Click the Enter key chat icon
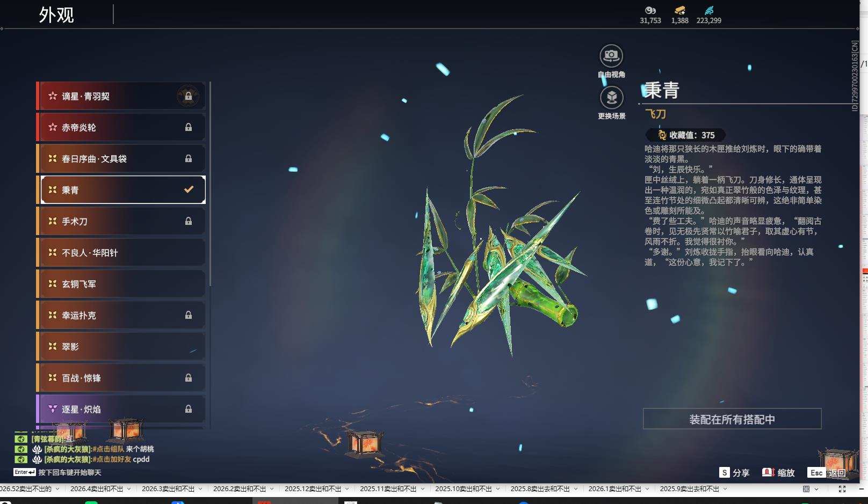This screenshot has width=868, height=504. click(24, 472)
